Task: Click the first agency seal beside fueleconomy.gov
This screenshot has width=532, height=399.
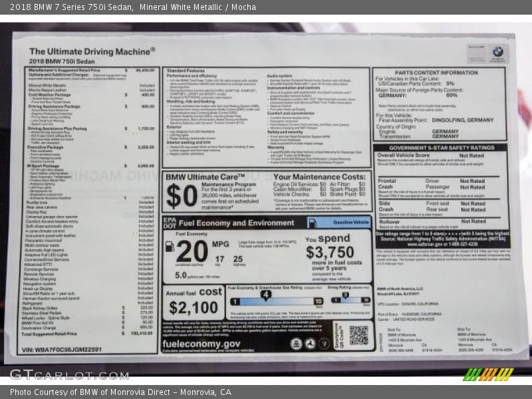Action: (295, 344)
